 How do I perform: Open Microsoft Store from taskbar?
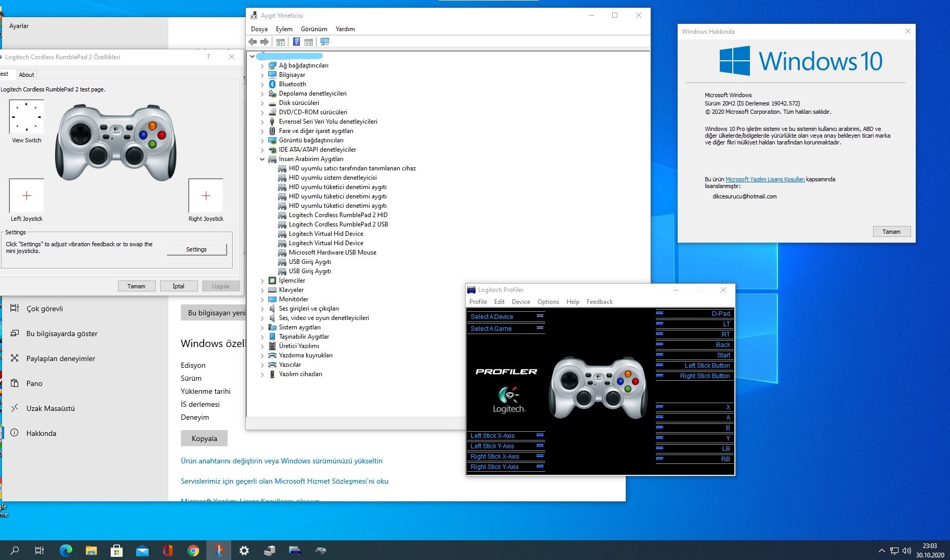(116, 551)
